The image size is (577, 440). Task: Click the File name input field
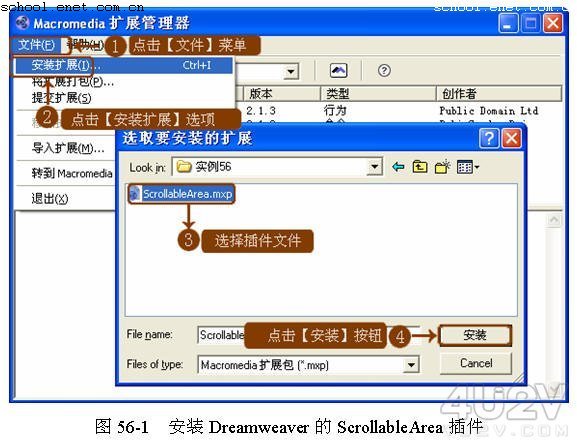point(308,335)
